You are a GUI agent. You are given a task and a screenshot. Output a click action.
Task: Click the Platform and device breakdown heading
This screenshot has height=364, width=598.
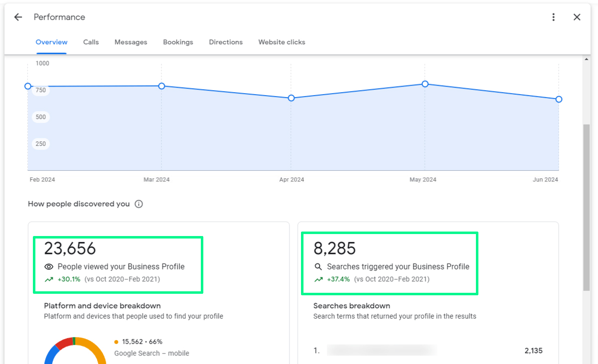[x=102, y=306]
